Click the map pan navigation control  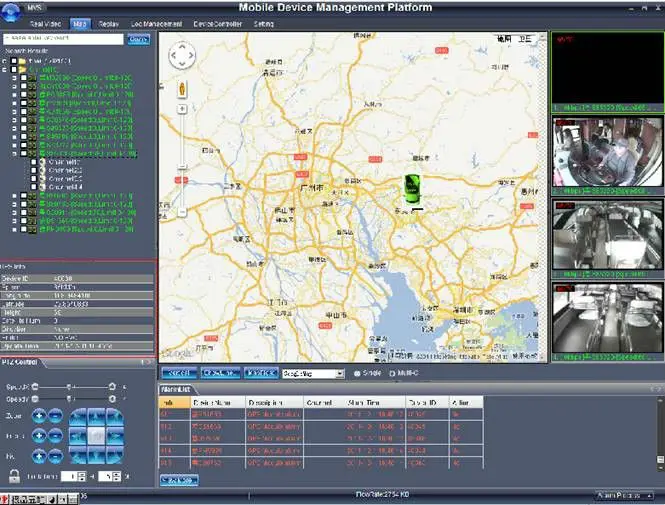point(183,56)
